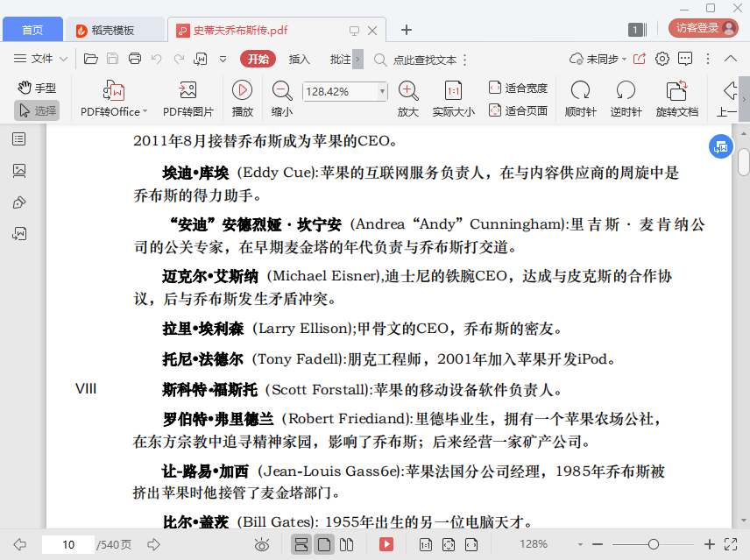Click the 缩小 zoom out magnifier
Image resolution: width=750 pixels, height=560 pixels.
282,98
